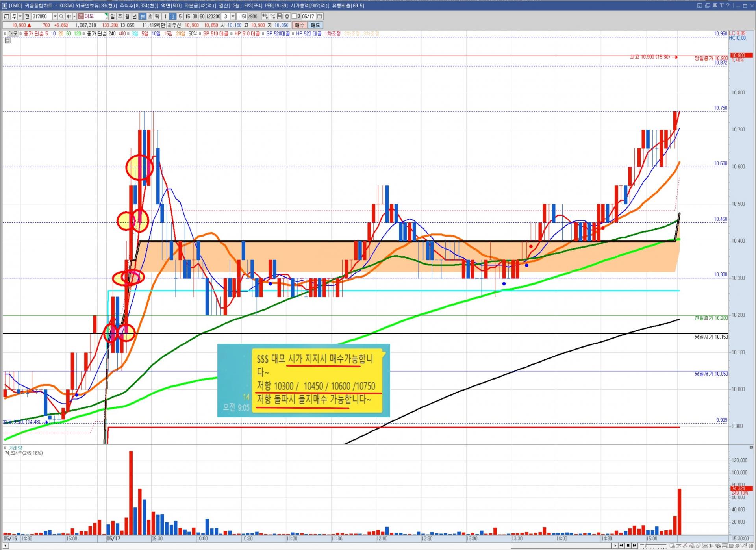Click the speaker sound icon in toolbar
The height and width of the screenshot is (550, 756).
coord(69,16)
